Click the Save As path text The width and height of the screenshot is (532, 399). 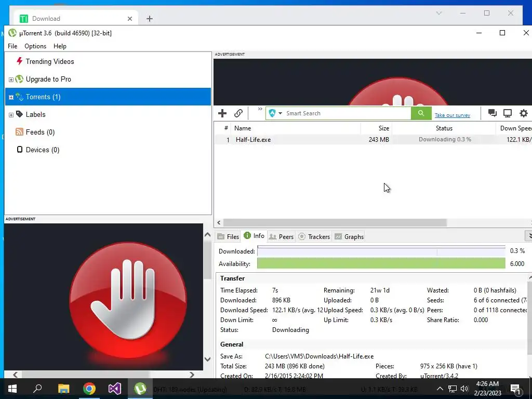[319, 356]
